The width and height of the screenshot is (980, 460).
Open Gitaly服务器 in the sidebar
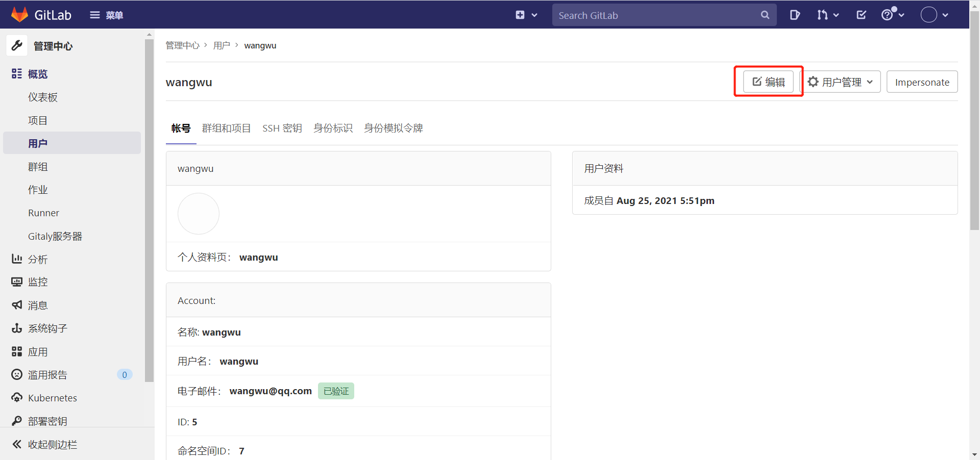(55, 236)
